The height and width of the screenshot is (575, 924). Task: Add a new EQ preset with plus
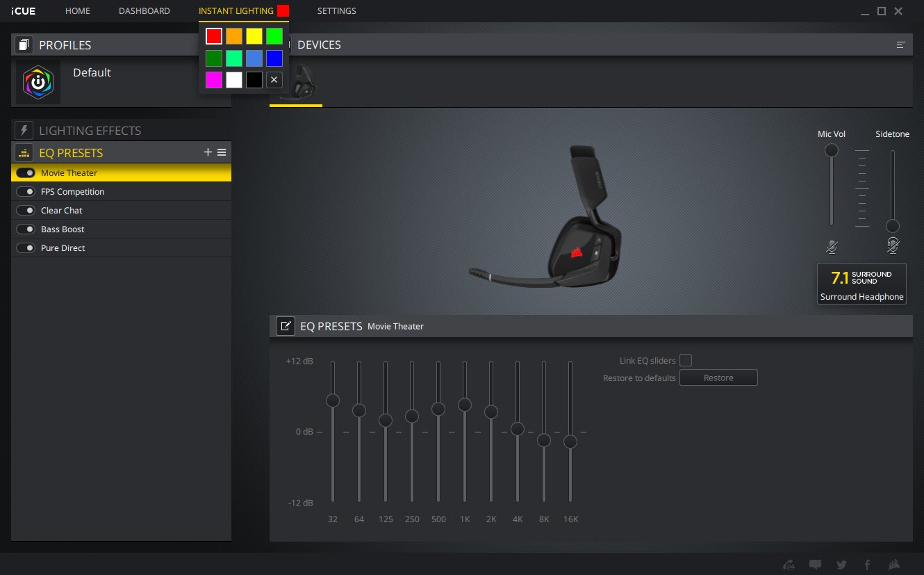[x=208, y=152]
